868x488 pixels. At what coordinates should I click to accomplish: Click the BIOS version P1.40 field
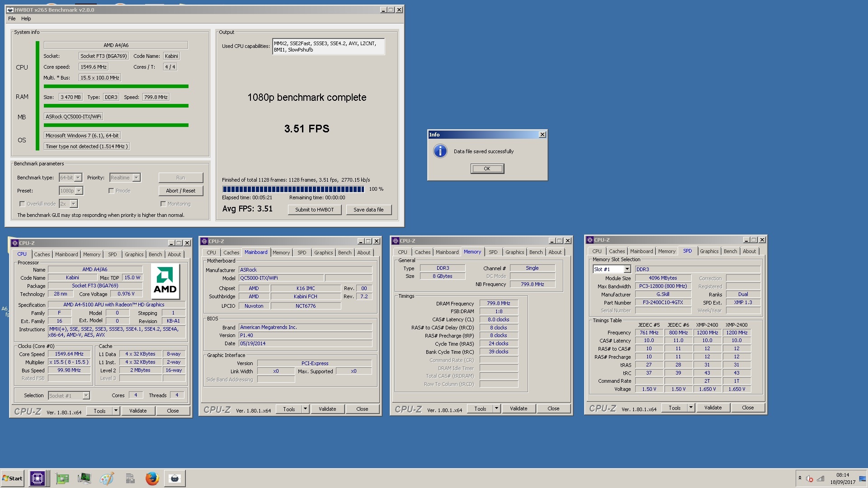[x=305, y=335]
